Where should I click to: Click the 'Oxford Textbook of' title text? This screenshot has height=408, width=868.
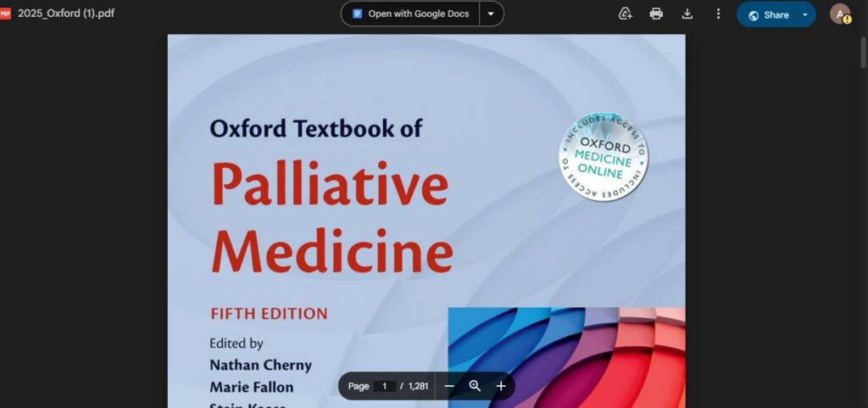pyautogui.click(x=316, y=128)
